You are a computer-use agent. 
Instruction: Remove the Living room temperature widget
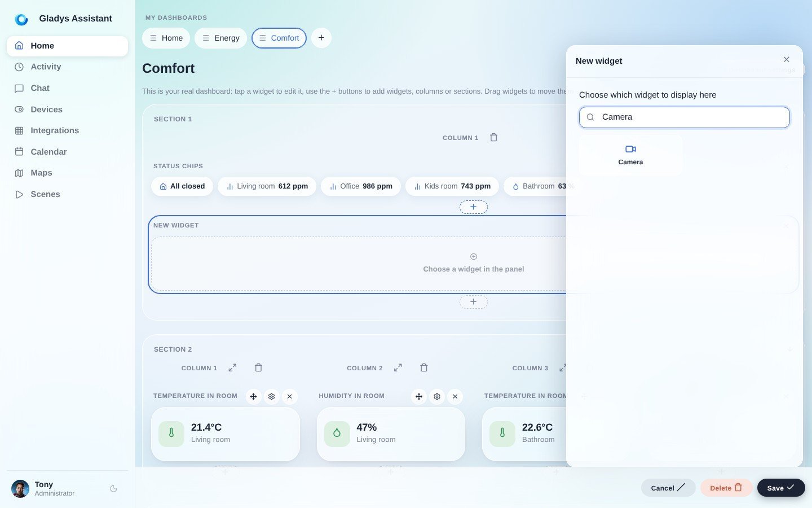[x=290, y=397]
